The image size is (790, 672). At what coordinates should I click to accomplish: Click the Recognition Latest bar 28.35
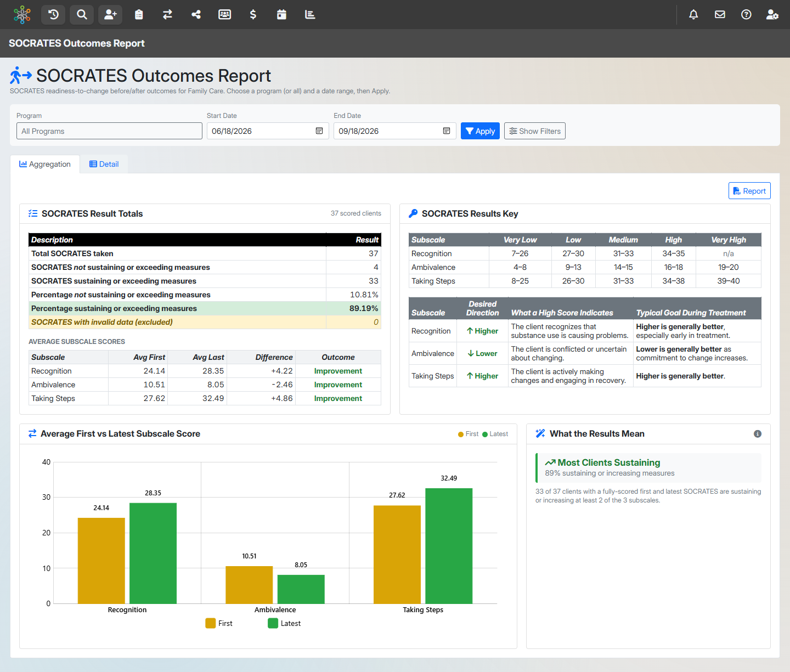[153, 553]
